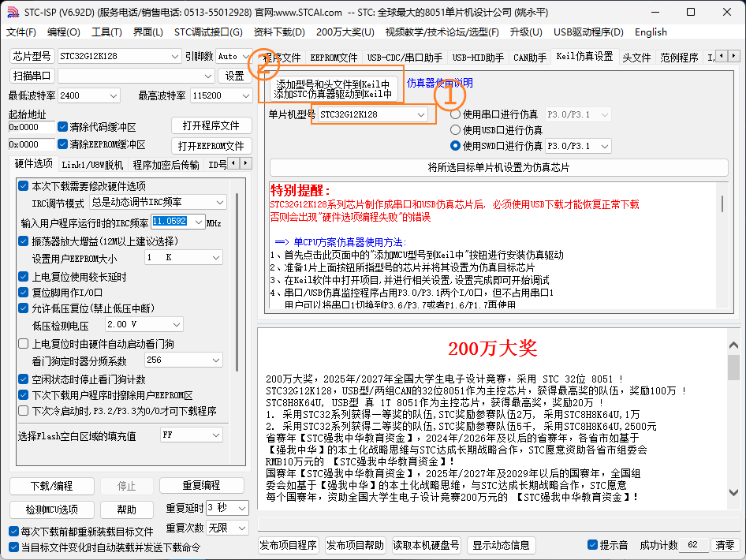Switch to the EEPROM文件 tab

[x=334, y=58]
